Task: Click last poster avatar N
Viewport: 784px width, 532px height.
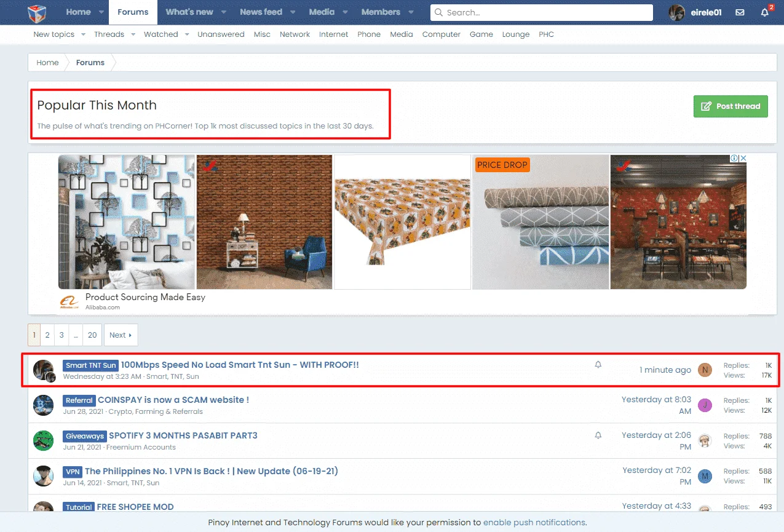Action: [x=705, y=370]
